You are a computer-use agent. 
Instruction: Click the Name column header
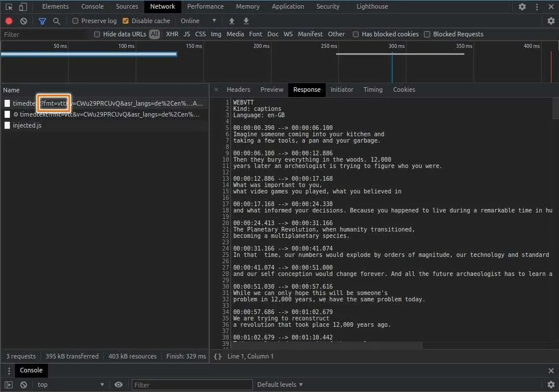(105, 90)
